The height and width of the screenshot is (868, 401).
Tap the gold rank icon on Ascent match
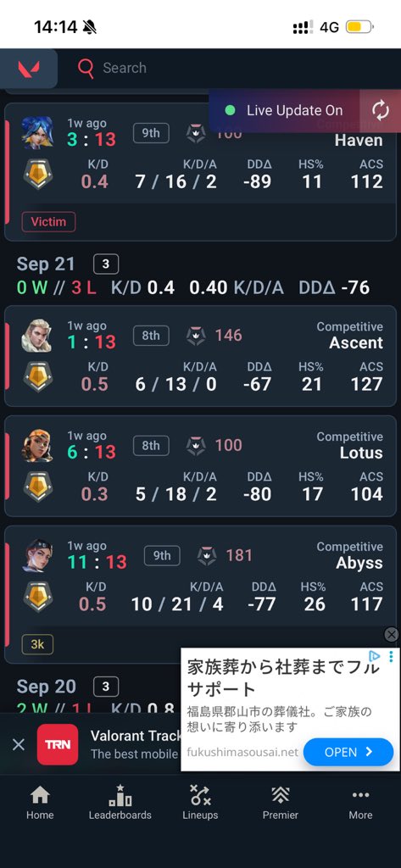click(x=37, y=376)
